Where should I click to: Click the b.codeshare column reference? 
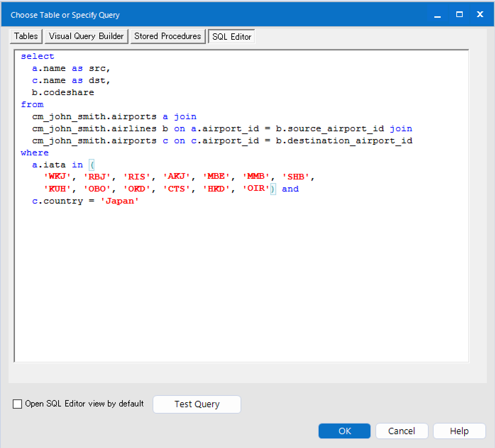(x=63, y=92)
